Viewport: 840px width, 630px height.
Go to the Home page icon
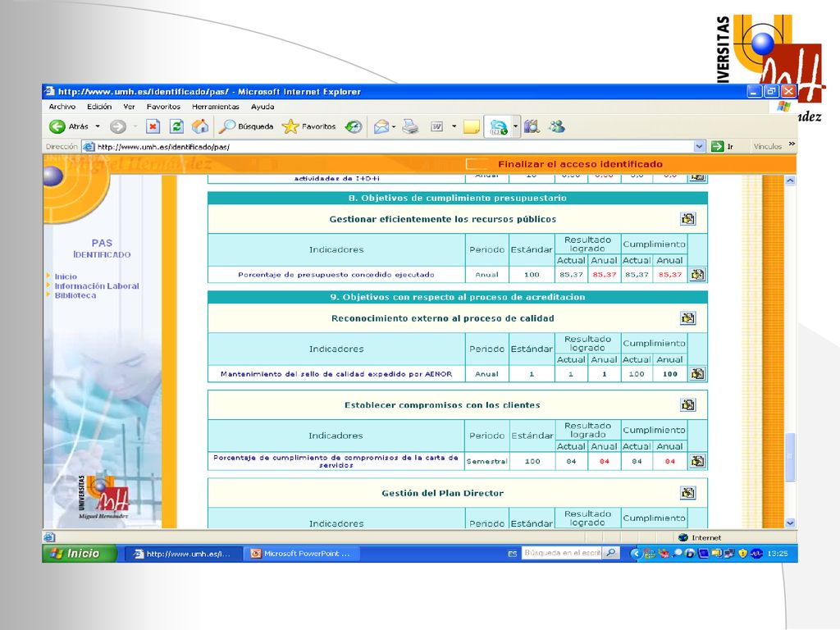click(200, 126)
